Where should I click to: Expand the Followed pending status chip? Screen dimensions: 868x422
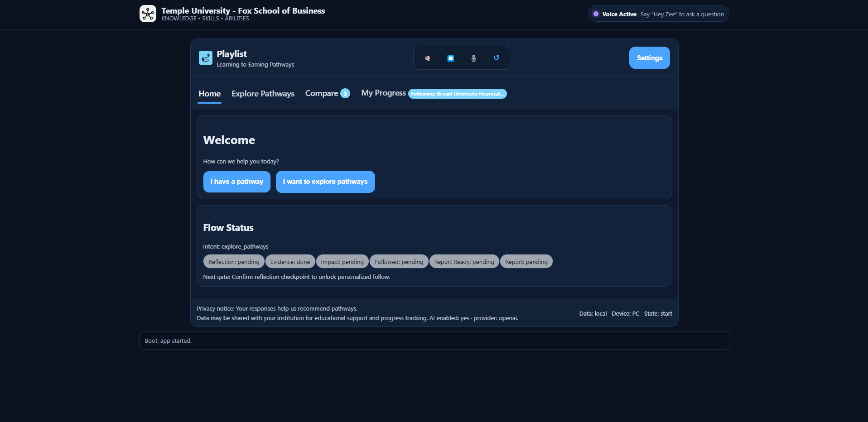(x=399, y=261)
